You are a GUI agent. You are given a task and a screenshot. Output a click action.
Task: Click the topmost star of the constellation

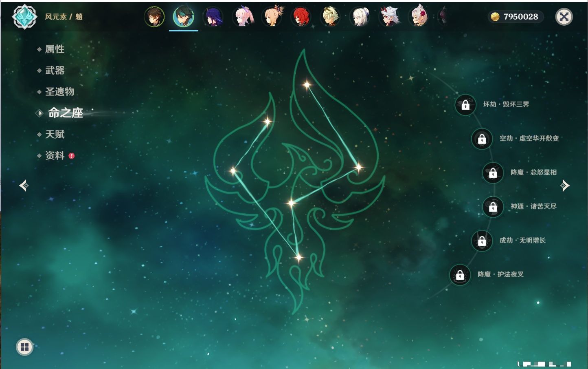(x=307, y=85)
